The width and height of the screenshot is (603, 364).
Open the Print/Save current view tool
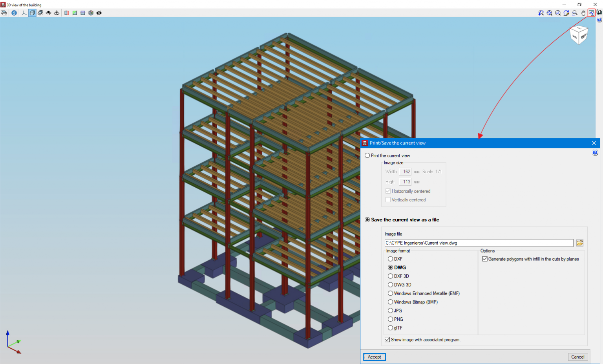tap(592, 13)
